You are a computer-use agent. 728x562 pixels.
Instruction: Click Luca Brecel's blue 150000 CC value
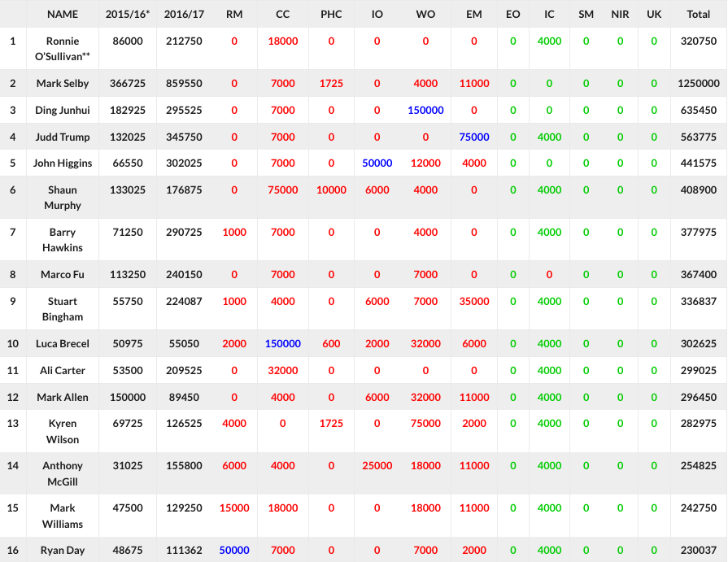tap(283, 344)
